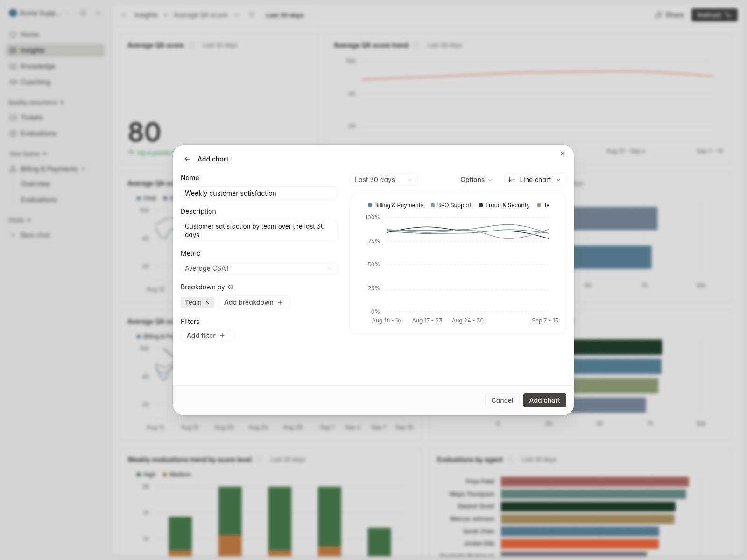The width and height of the screenshot is (747, 560).
Task: Click the Add breakdown button
Action: tap(254, 302)
